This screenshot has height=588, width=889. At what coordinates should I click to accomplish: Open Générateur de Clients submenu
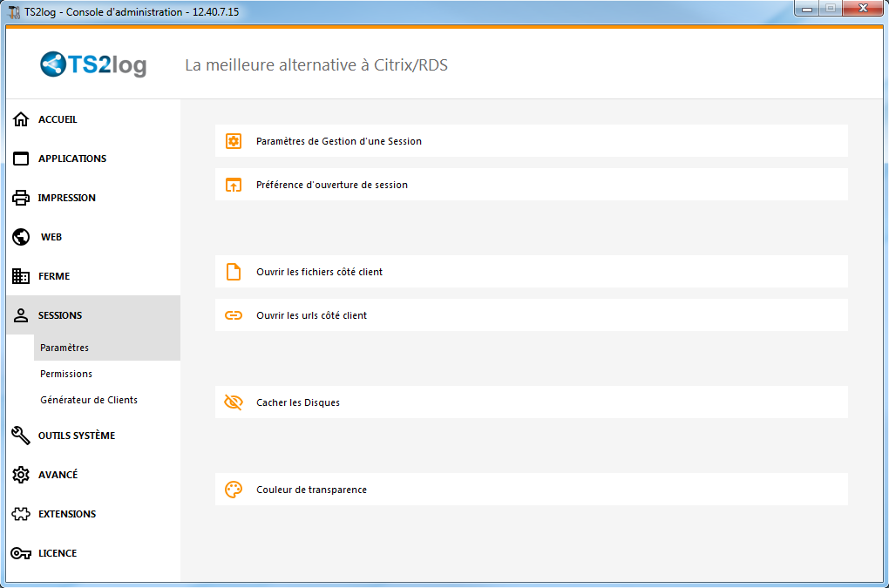107,399
